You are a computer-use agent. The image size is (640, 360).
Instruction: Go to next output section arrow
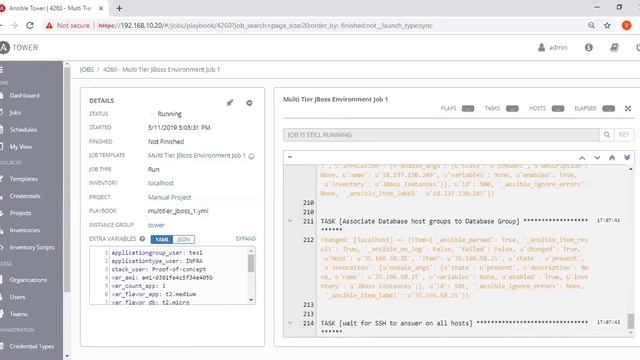coord(597,158)
